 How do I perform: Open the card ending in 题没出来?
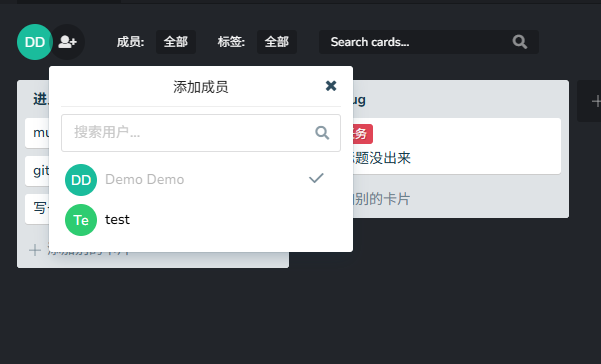coord(456,146)
